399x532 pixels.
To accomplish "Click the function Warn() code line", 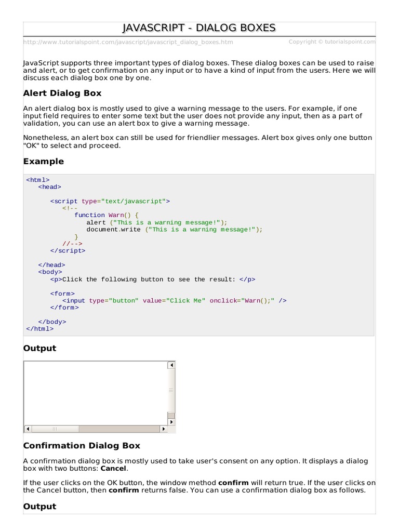I will (107, 215).
